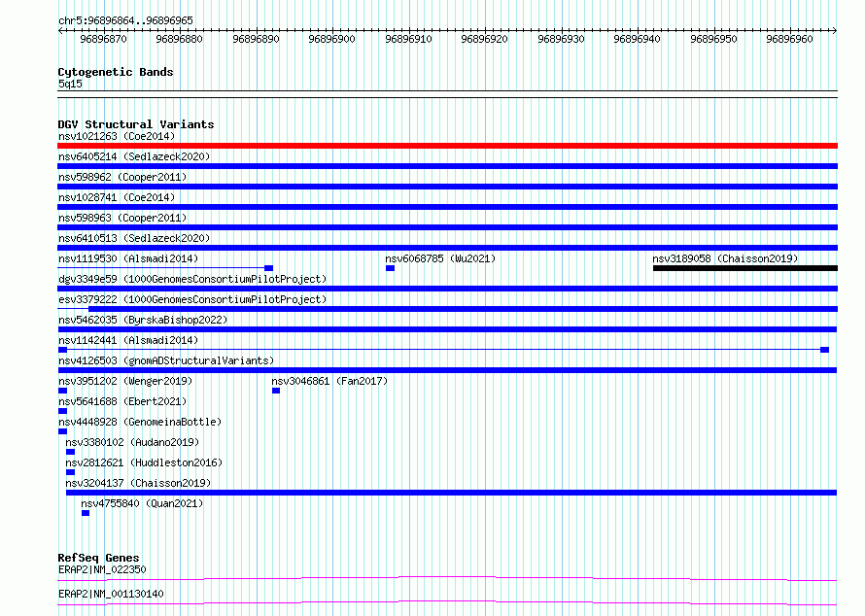Click ruler position 96896900

pos(331,39)
